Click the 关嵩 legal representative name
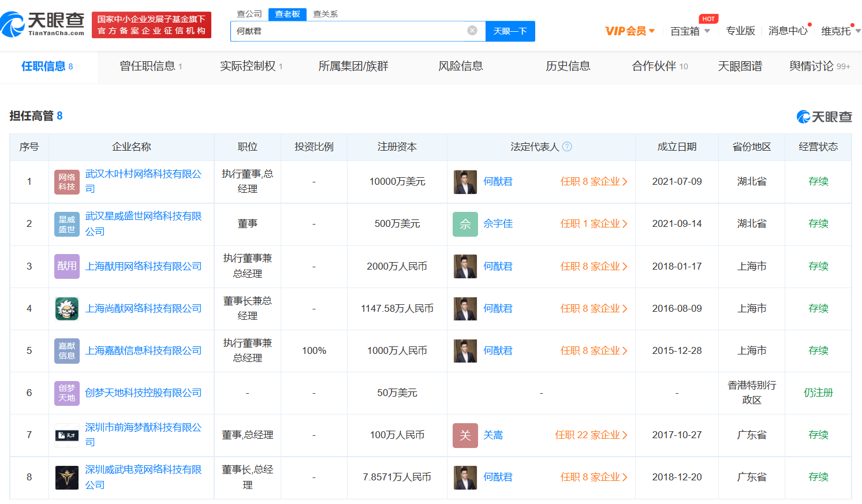862x504 pixels. click(493, 435)
